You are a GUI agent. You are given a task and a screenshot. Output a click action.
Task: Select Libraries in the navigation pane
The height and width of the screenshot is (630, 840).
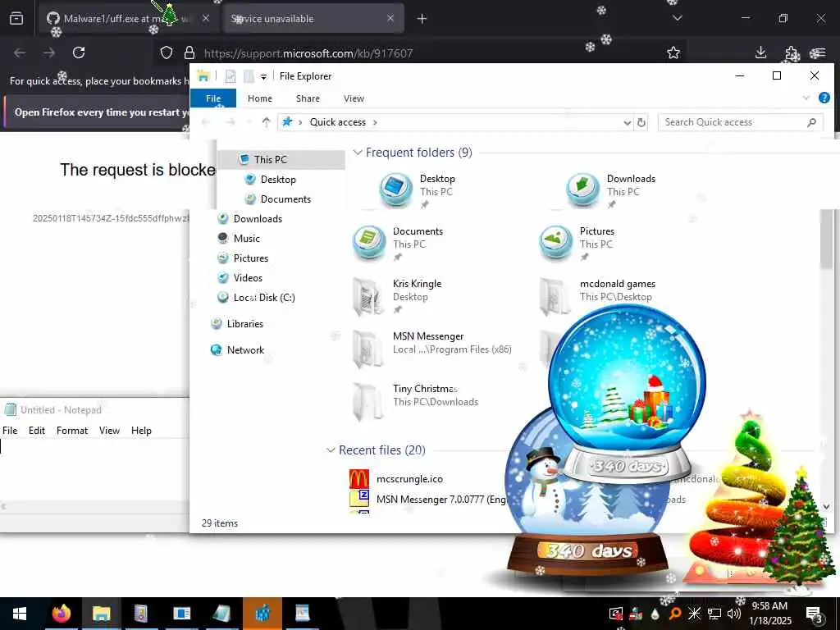[x=244, y=323]
